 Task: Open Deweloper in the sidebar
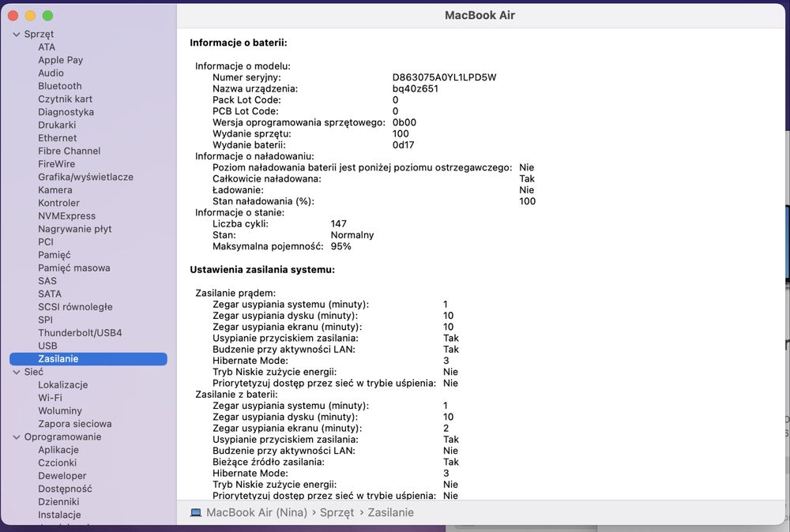click(62, 476)
